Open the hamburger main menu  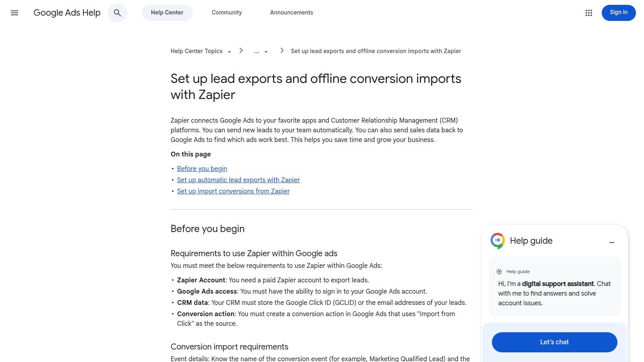14,13
